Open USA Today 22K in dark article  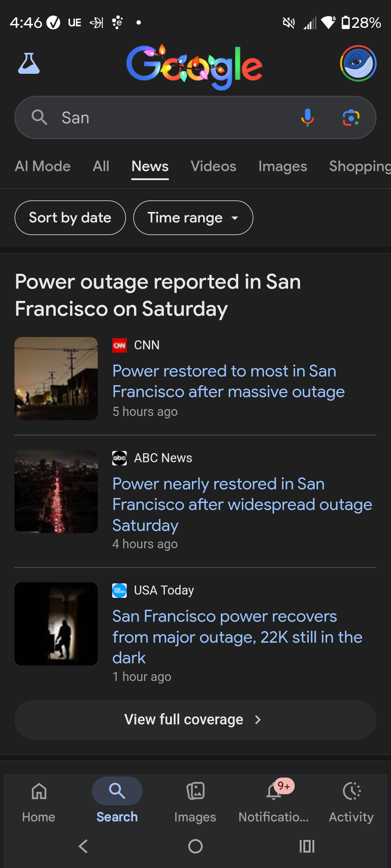(x=237, y=637)
